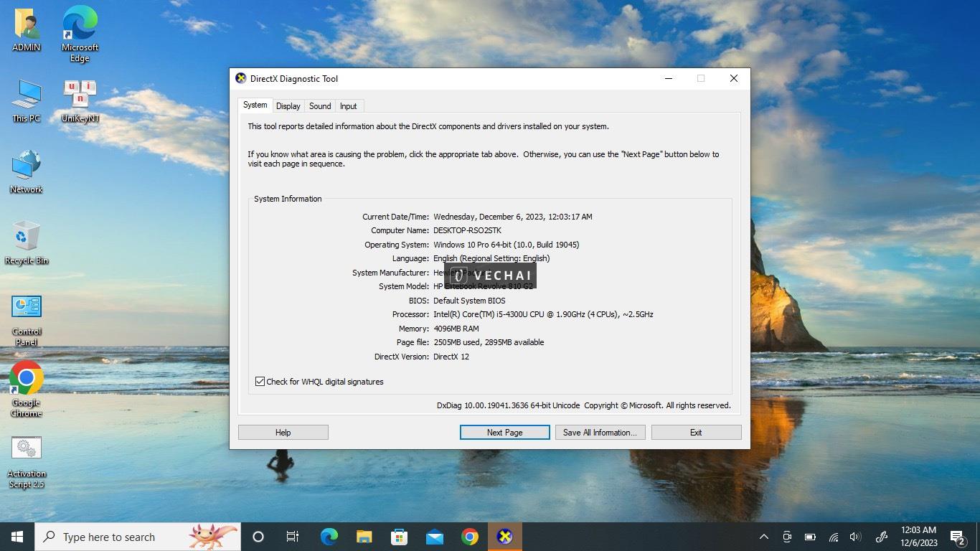980x551 pixels.
Task: Click the Help button
Action: [x=283, y=433]
